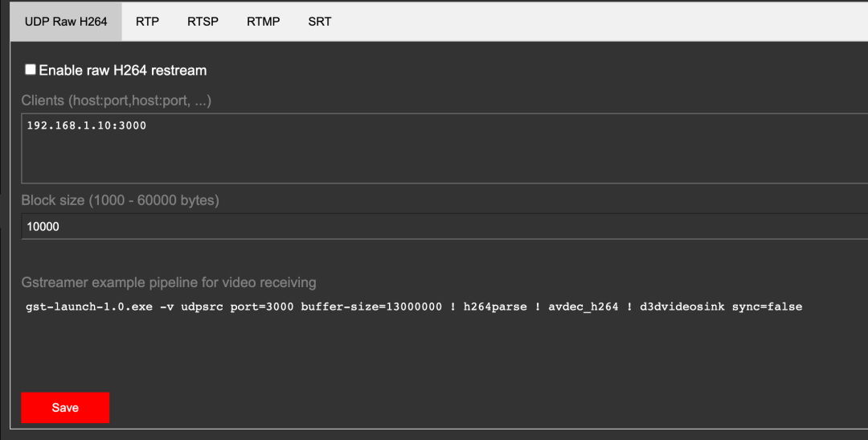The image size is (868, 440).
Task: Switch to the UDP Raw H264 tab
Action: click(x=66, y=22)
